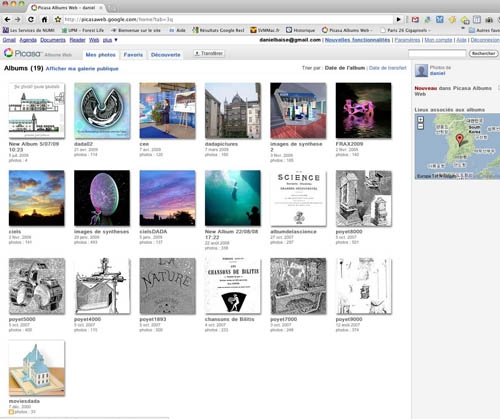
Task: Switch to the Découverte tab
Action: (x=166, y=55)
